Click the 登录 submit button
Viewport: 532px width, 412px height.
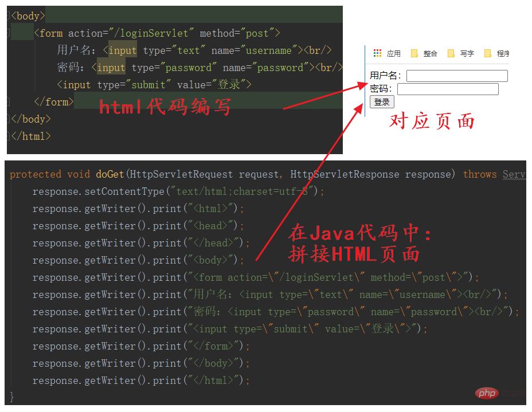tap(382, 102)
